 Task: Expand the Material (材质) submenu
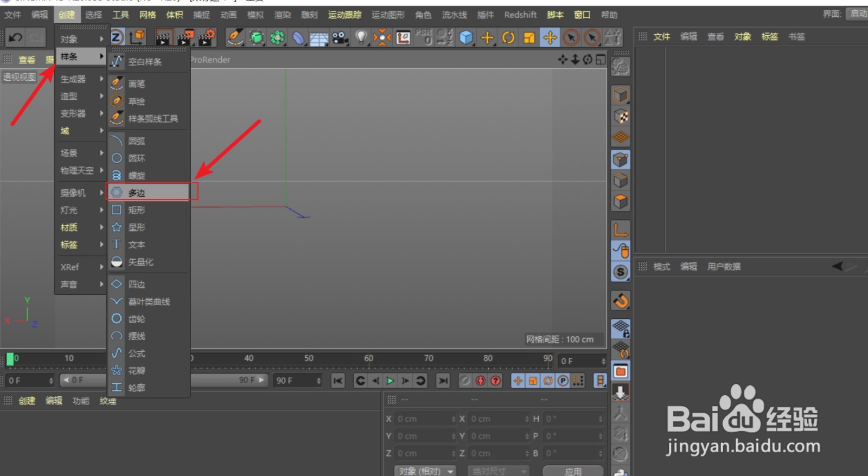pos(81,227)
